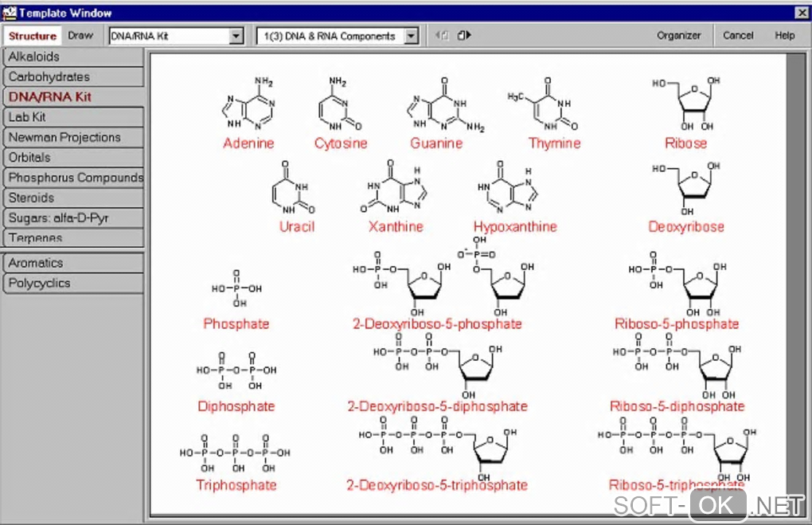Choose the DNA/RNA Kit category
Screen dimensions: 812x525
pos(73,97)
